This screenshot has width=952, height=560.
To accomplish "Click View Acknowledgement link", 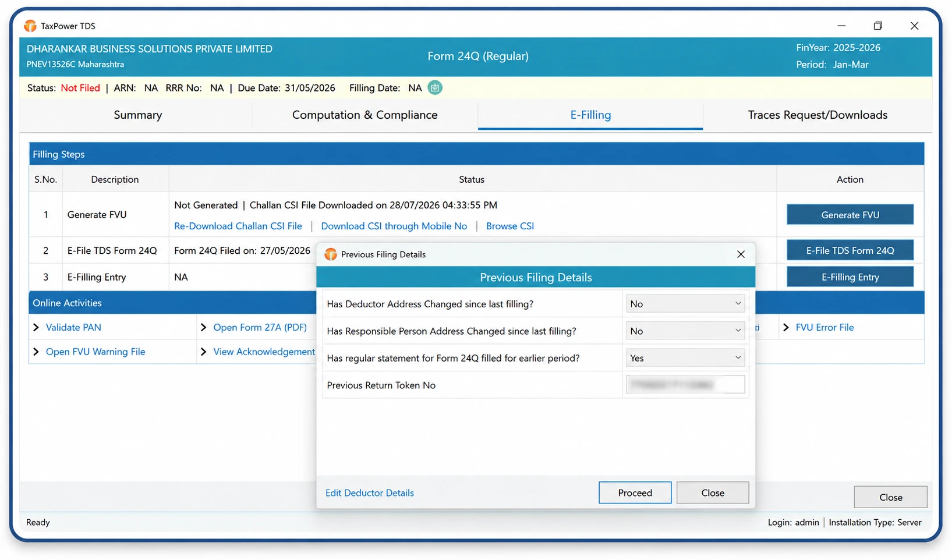I will tap(264, 352).
